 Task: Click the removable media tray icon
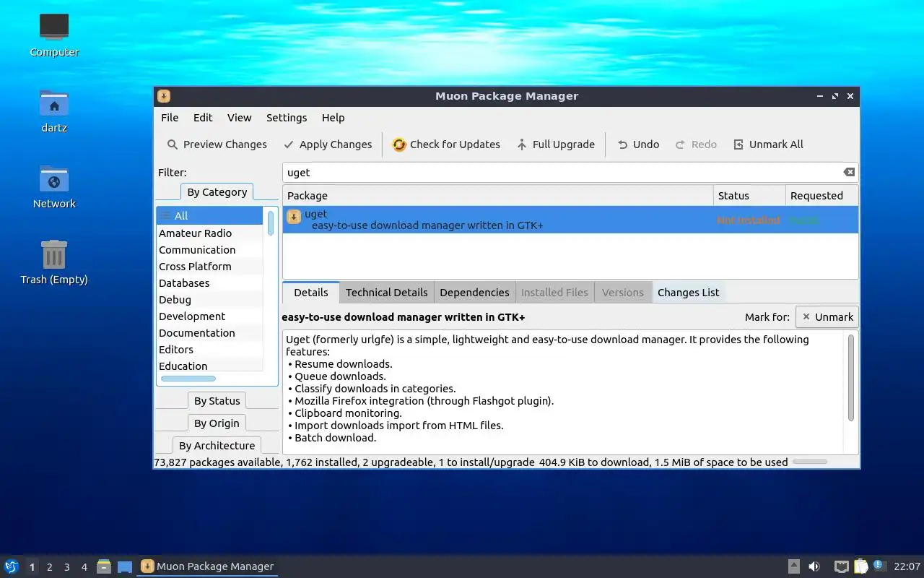pos(793,566)
